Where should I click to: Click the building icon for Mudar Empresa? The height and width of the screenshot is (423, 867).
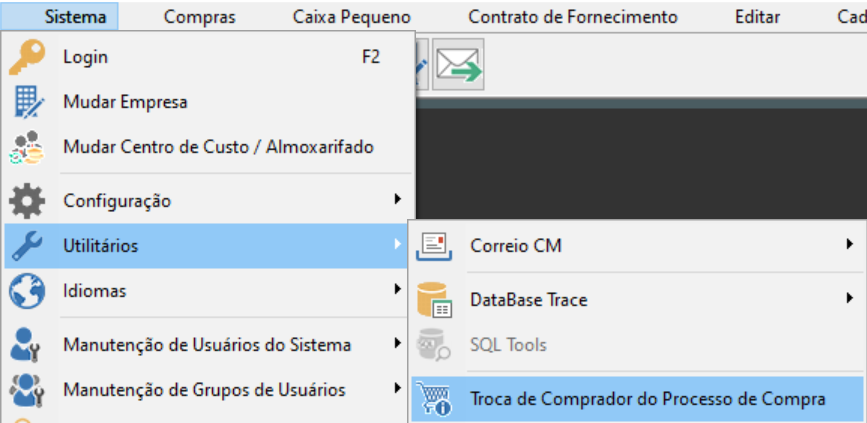coord(27,102)
